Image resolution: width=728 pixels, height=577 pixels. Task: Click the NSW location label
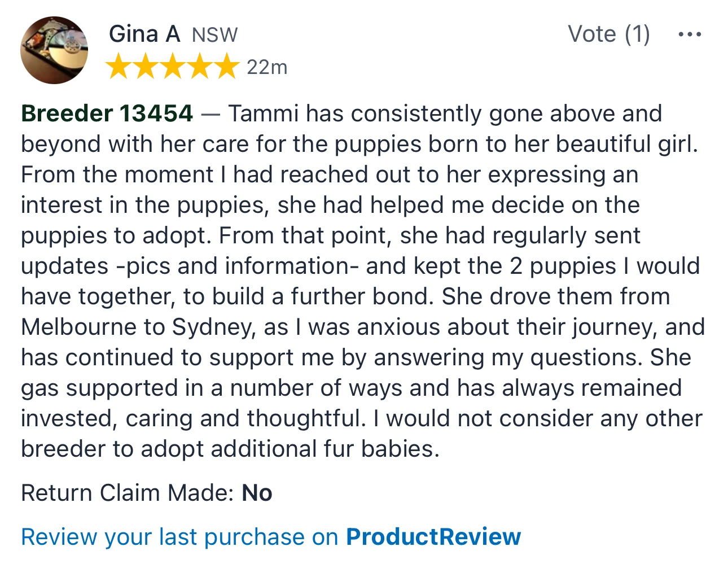(214, 35)
